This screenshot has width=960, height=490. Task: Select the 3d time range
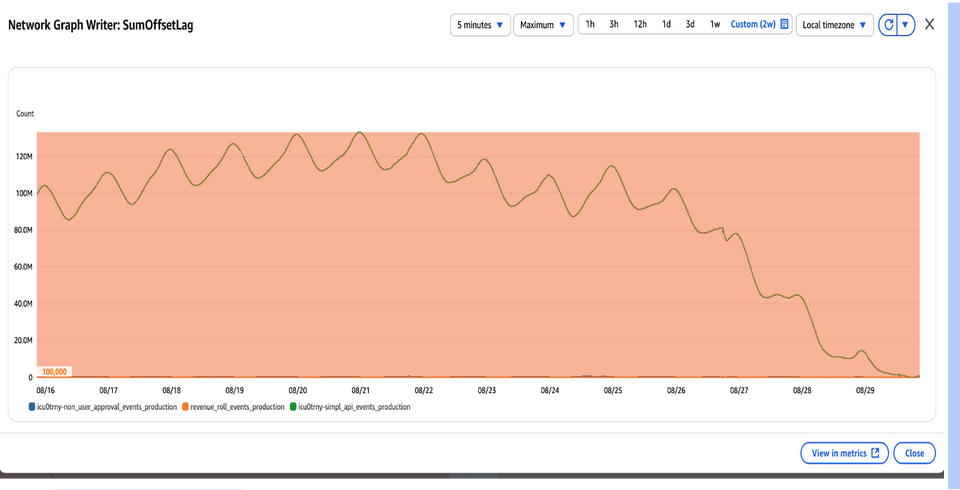(x=690, y=24)
